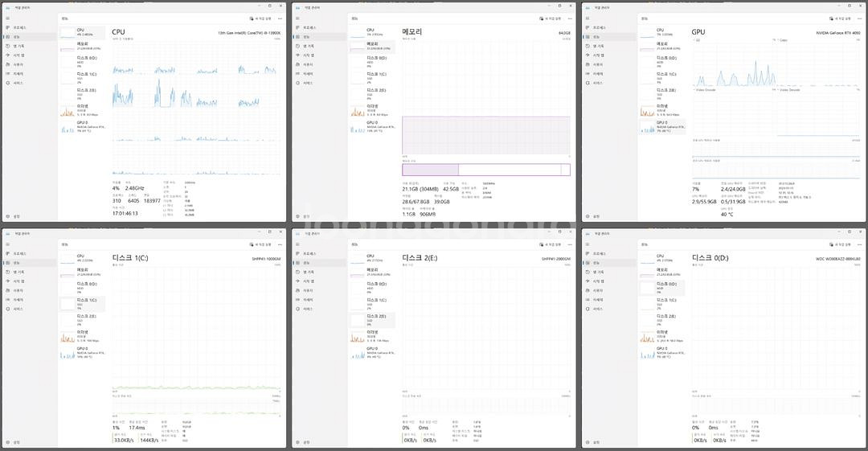The image size is (868, 451).
Task: Open Startup apps (시작 앱) in GPU window
Action: click(x=609, y=55)
